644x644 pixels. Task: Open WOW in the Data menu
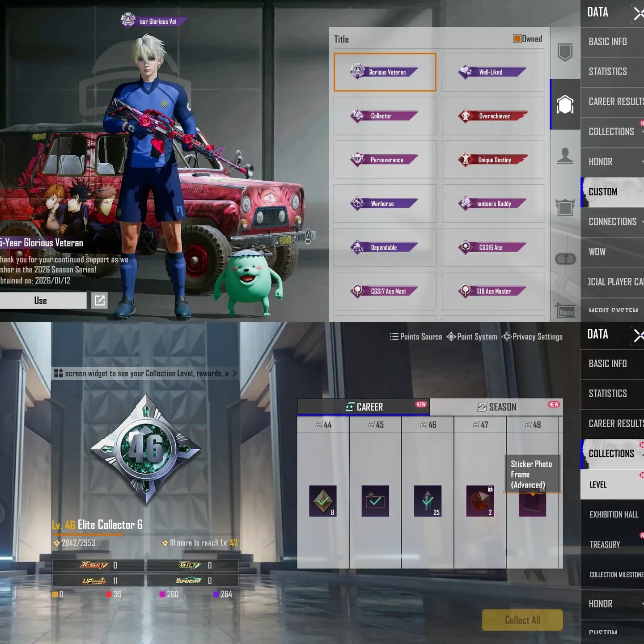pyautogui.click(x=612, y=252)
